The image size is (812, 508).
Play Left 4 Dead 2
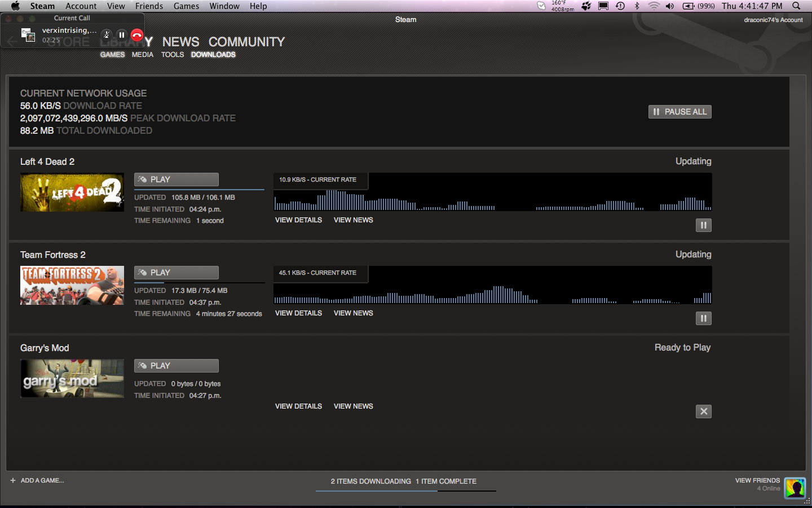tap(176, 179)
